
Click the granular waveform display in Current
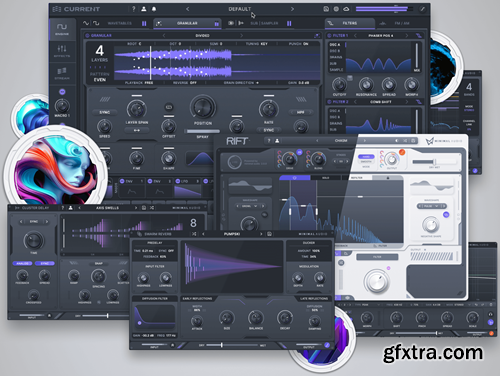coord(216,63)
